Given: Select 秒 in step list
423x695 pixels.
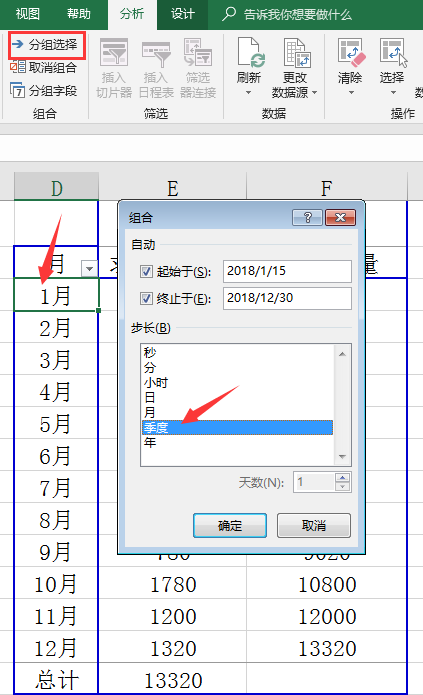Looking at the screenshot, I should (237, 352).
